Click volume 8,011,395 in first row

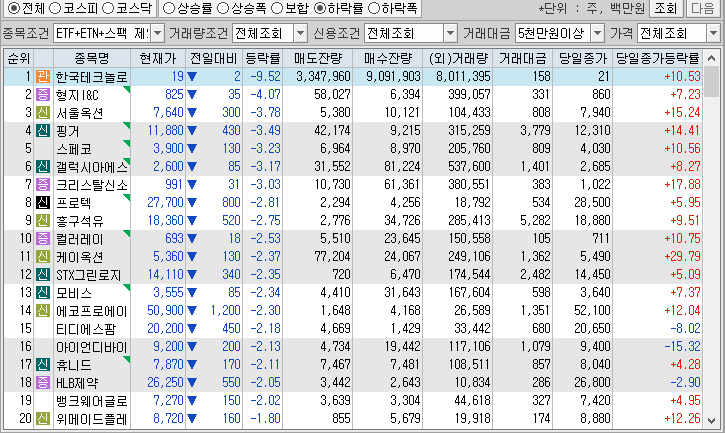tap(463, 76)
